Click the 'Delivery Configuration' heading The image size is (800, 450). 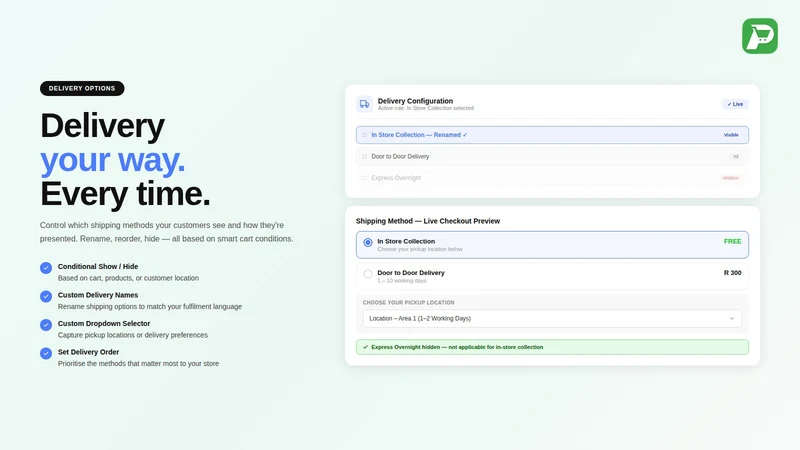(x=415, y=101)
